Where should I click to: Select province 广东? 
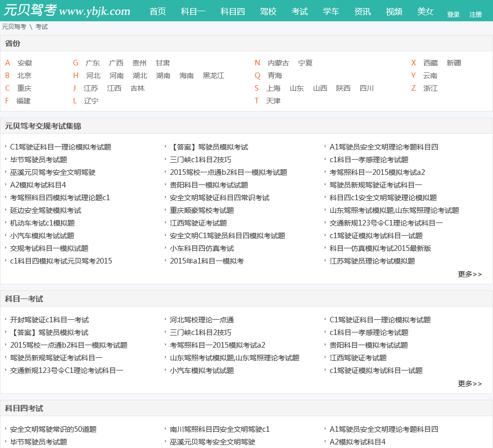pyautogui.click(x=93, y=63)
